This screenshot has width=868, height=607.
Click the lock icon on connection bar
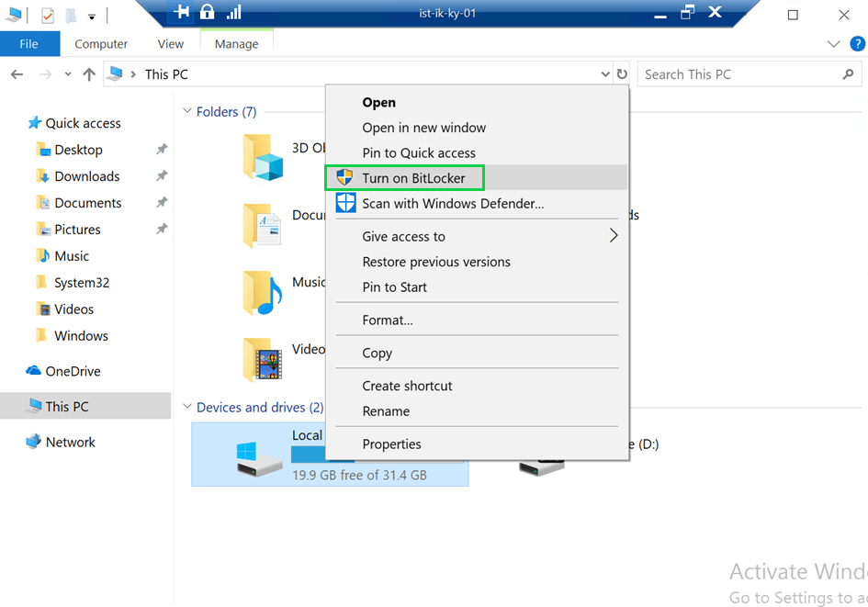tap(207, 12)
